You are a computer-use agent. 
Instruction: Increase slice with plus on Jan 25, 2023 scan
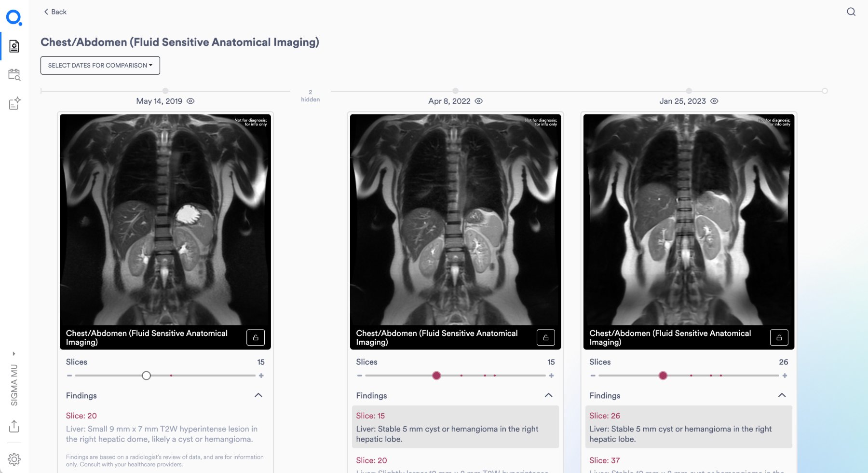[x=785, y=376]
